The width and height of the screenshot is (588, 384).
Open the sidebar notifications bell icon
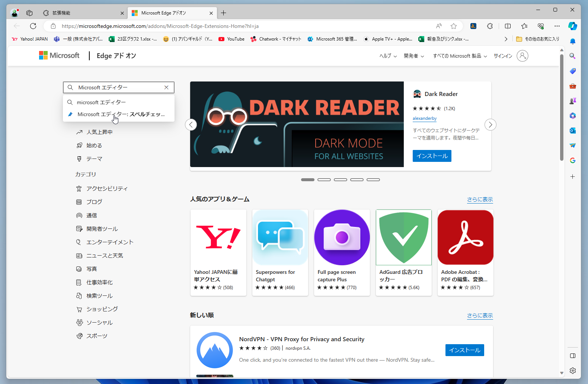click(573, 41)
